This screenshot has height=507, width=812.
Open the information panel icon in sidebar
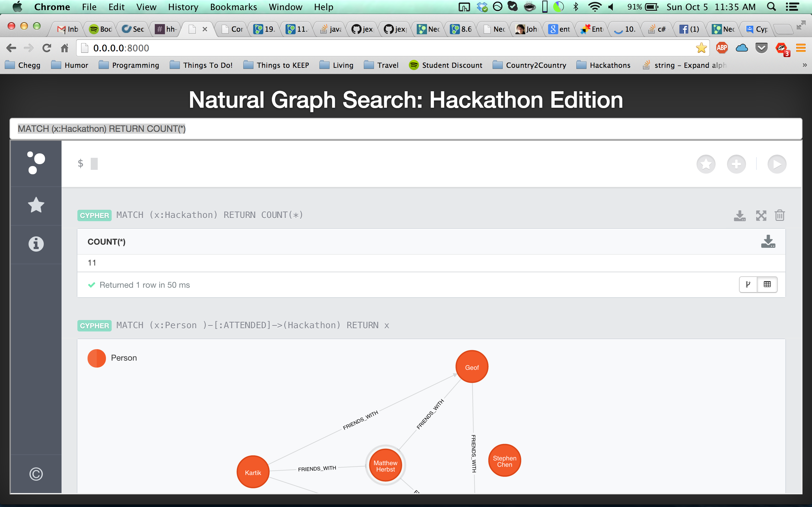point(36,244)
